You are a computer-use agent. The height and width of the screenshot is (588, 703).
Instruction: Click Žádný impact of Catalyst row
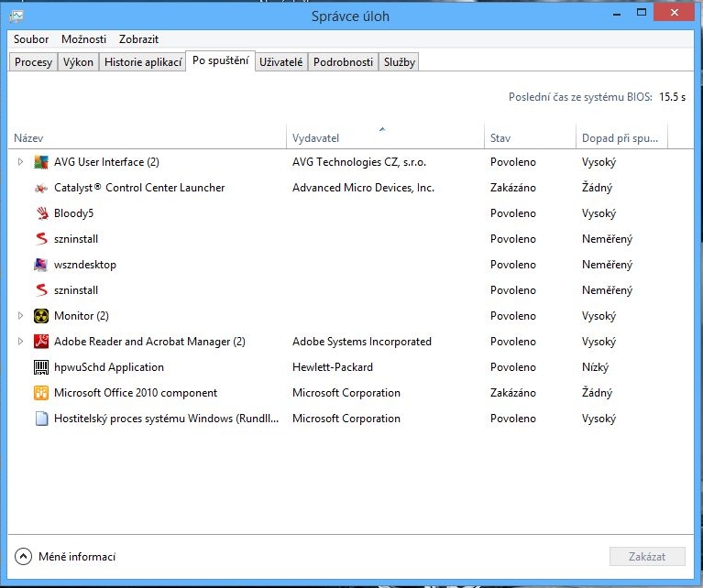pos(598,188)
